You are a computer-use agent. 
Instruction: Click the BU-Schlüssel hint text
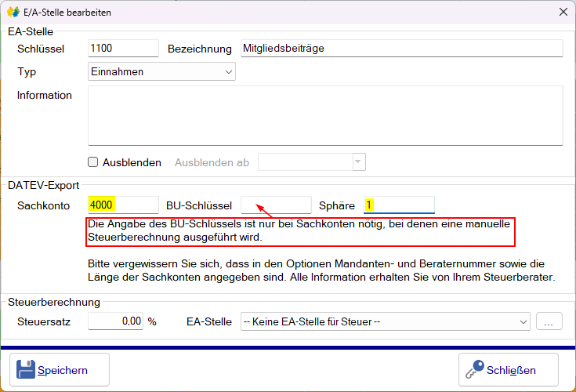click(x=299, y=230)
